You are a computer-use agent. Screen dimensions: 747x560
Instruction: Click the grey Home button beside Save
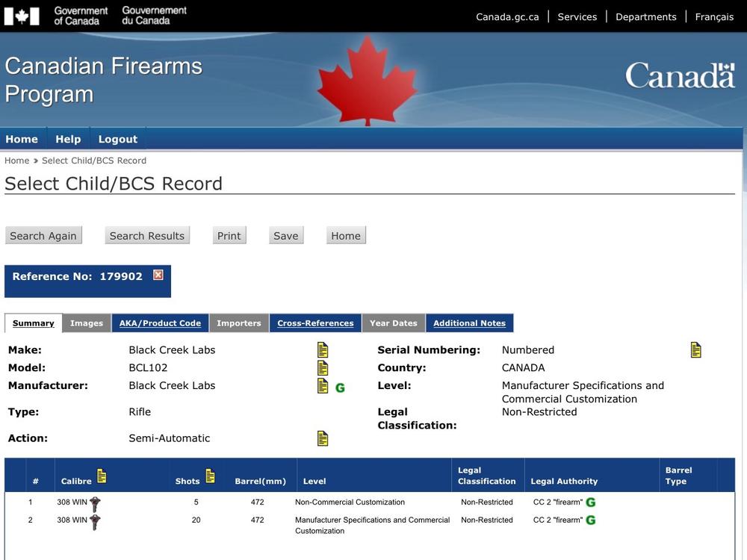point(346,236)
